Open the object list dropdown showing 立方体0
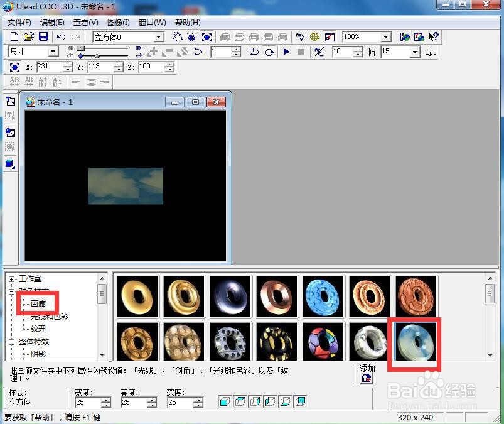 [158, 37]
